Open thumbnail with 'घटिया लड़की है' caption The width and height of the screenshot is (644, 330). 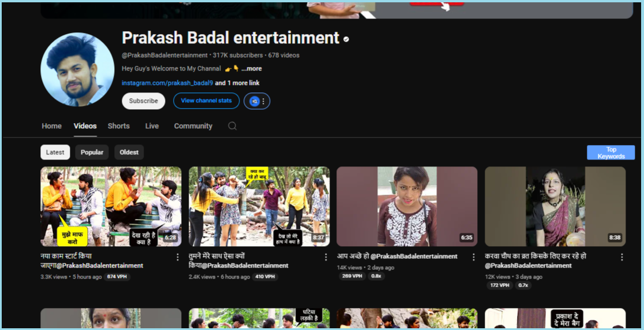pos(259,318)
